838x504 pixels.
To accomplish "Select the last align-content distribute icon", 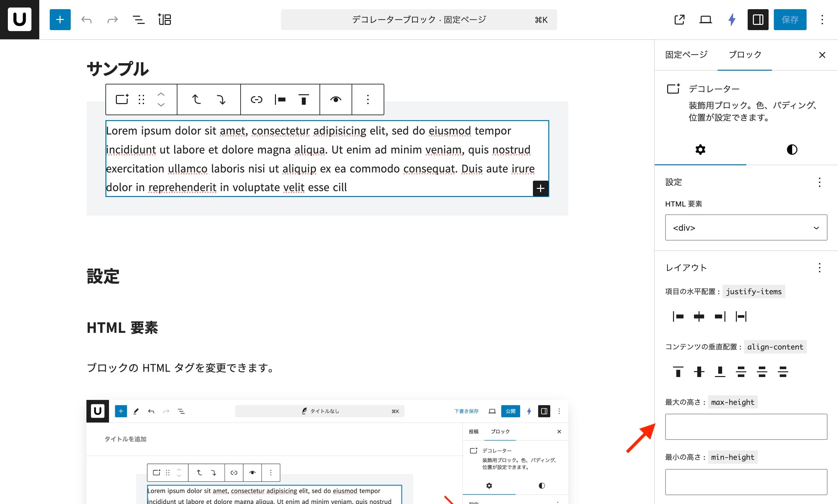I will point(783,371).
